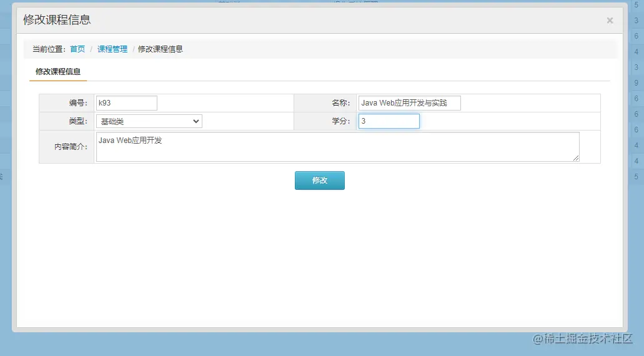Screen dimensions: 644x356
Task: Submit with the 修改 button
Action: (320, 180)
